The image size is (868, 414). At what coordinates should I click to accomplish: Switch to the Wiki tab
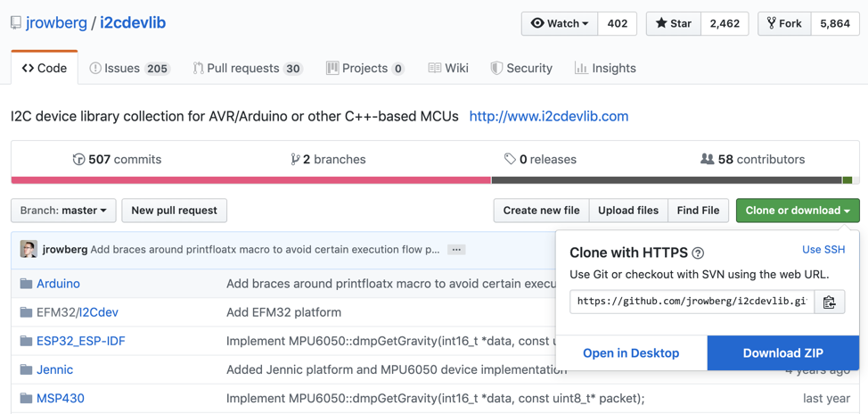448,68
